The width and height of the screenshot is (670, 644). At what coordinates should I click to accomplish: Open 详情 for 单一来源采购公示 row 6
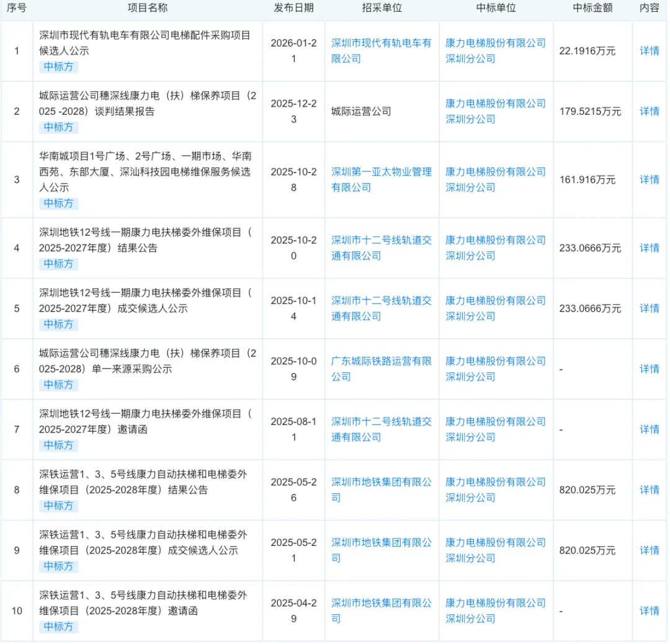point(649,369)
